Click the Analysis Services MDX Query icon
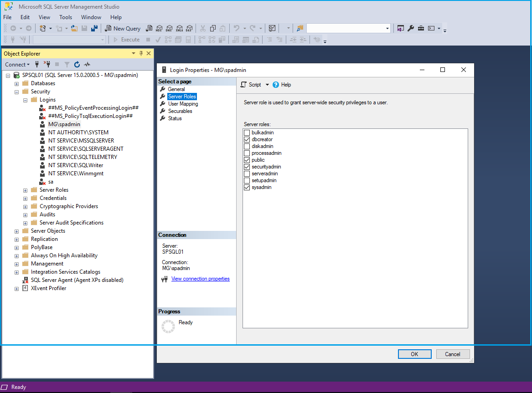 pos(160,28)
